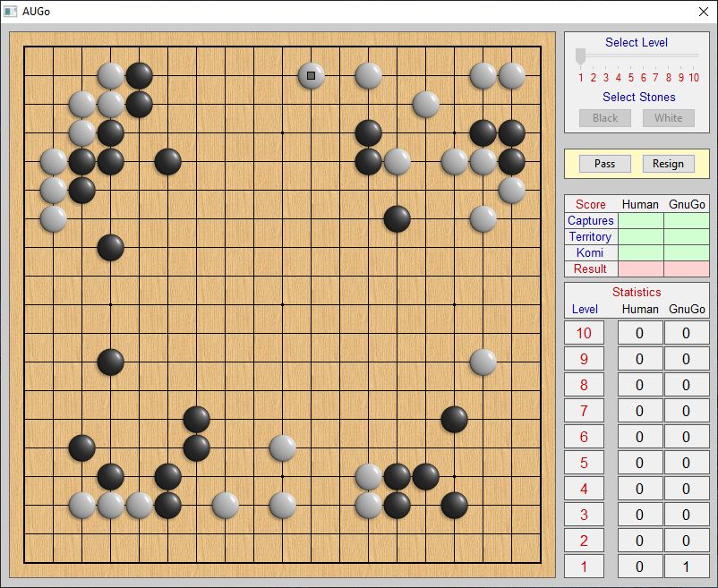Click the red Score header label
The image size is (718, 588).
pyautogui.click(x=591, y=204)
